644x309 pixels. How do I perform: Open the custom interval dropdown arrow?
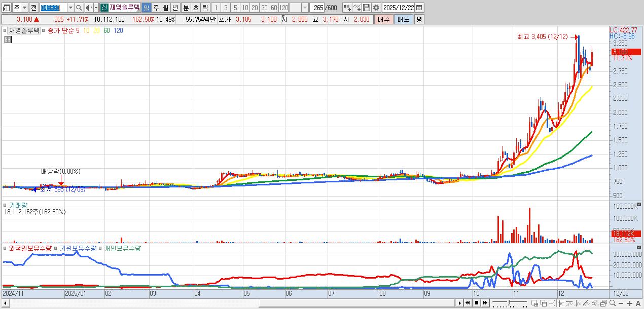(x=305, y=8)
